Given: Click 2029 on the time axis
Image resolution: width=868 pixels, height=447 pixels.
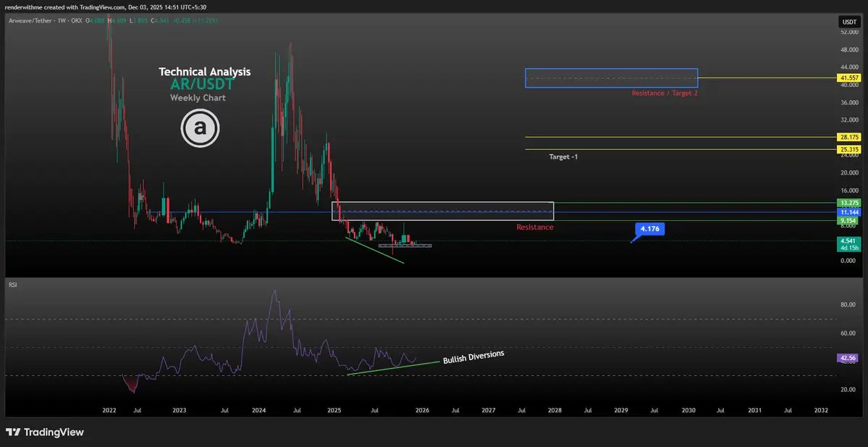Looking at the screenshot, I should pyautogui.click(x=621, y=411).
